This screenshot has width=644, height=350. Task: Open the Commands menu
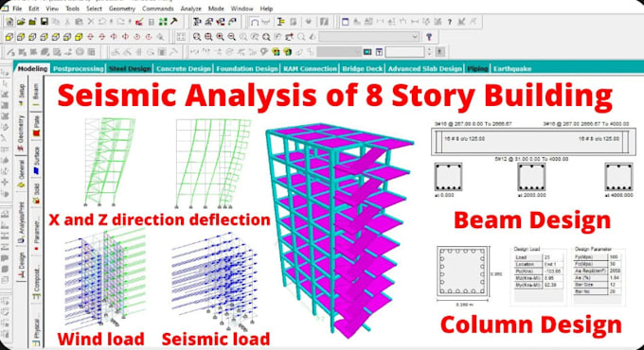[158, 9]
